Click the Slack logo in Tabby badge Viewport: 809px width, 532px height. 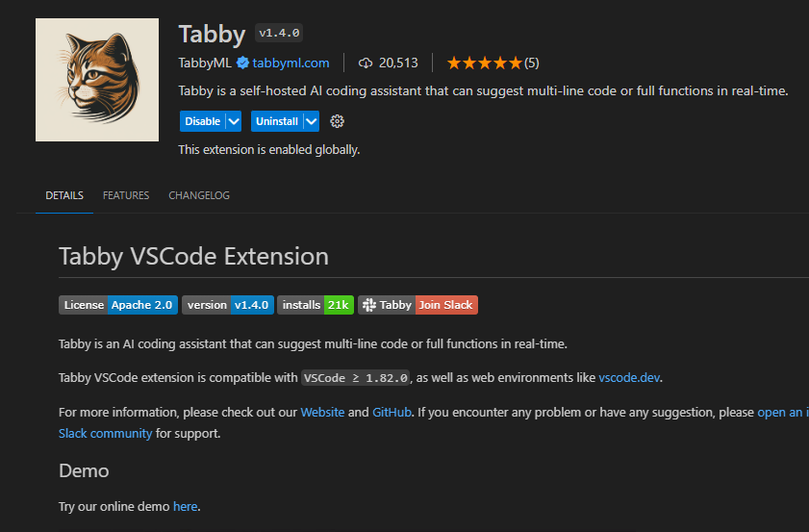point(368,305)
